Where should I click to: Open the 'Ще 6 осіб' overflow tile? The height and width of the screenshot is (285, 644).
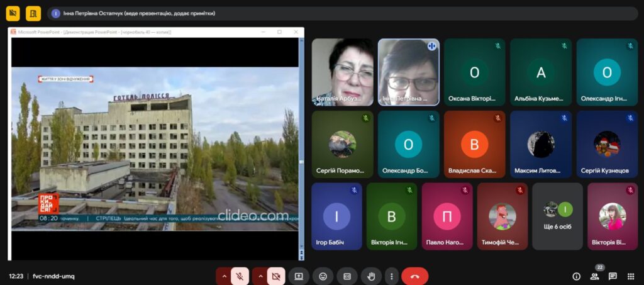pos(557,216)
